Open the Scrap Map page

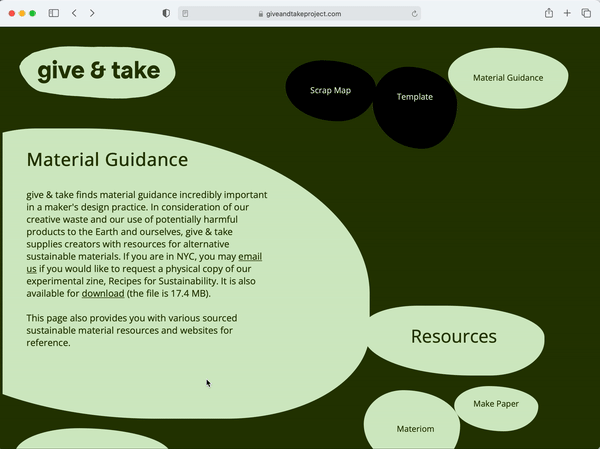pos(330,91)
